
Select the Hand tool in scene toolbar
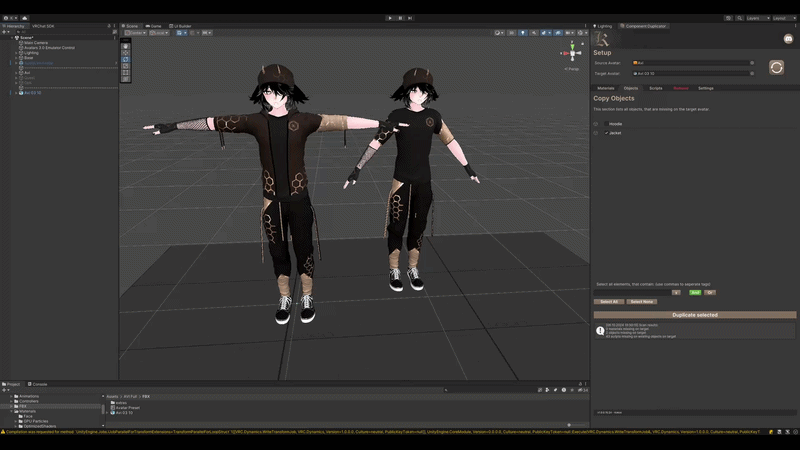click(126, 46)
